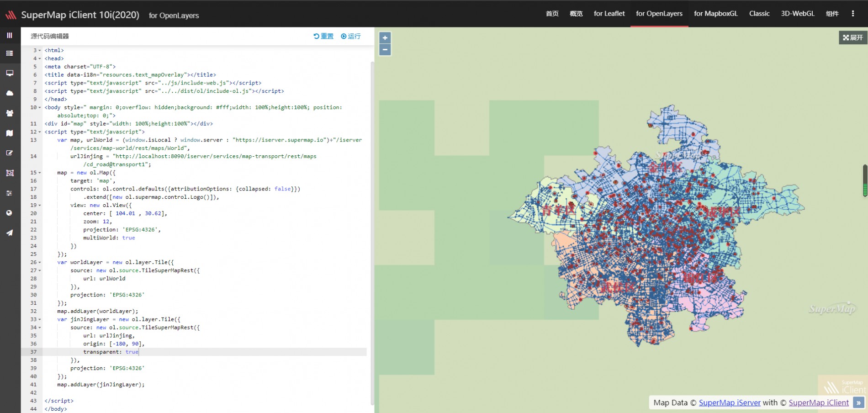Collapse the map attribution arrow
Screen dimensions: 868x413
(859, 402)
